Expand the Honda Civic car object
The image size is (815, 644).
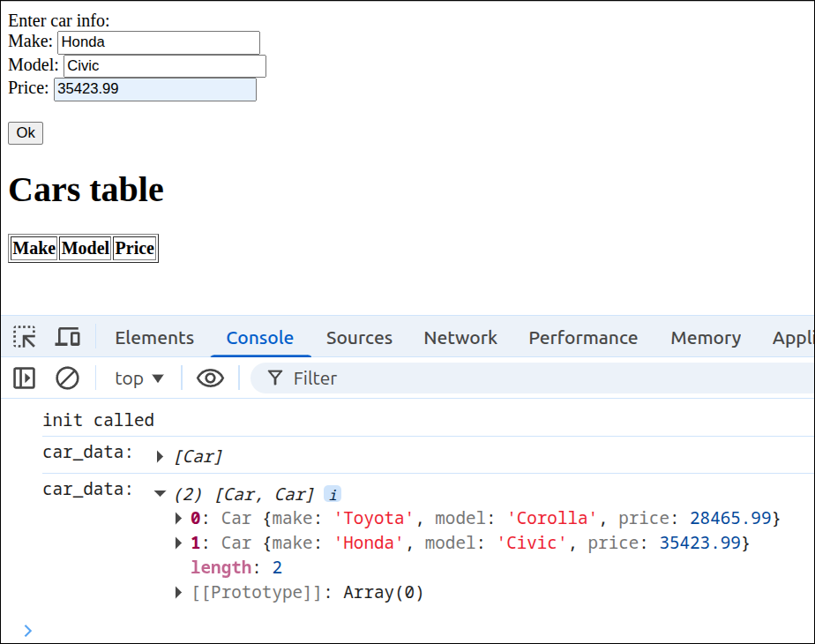coord(177,543)
